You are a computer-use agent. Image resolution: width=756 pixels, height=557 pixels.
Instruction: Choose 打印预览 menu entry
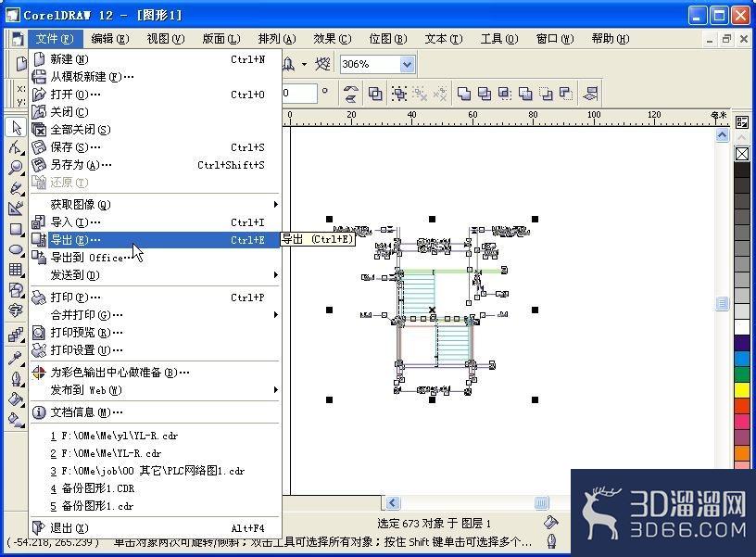click(x=156, y=333)
